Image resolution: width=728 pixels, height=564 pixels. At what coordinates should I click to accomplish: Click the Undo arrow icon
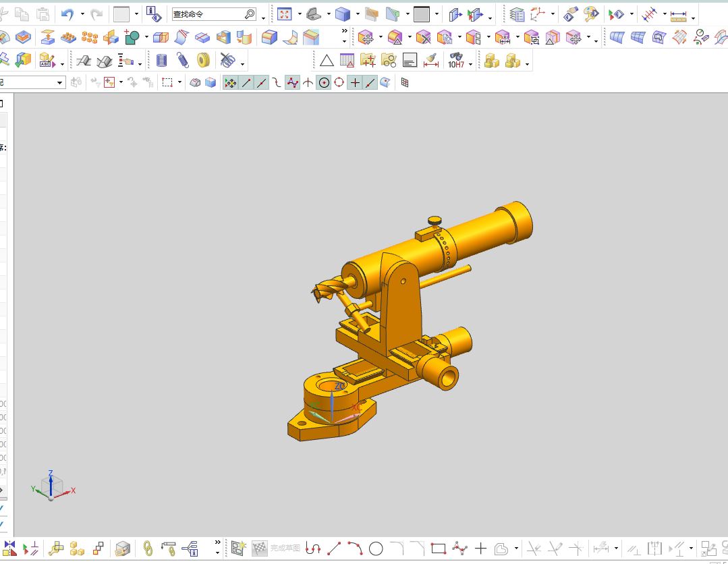point(67,14)
